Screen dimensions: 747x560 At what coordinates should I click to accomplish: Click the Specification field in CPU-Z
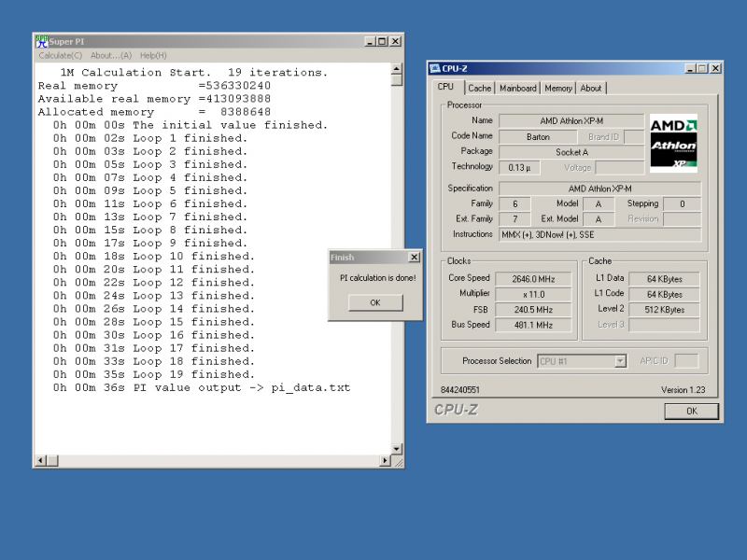599,189
